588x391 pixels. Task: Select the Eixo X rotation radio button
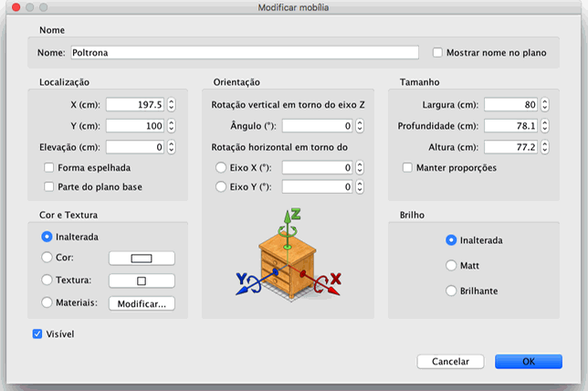pos(221,167)
